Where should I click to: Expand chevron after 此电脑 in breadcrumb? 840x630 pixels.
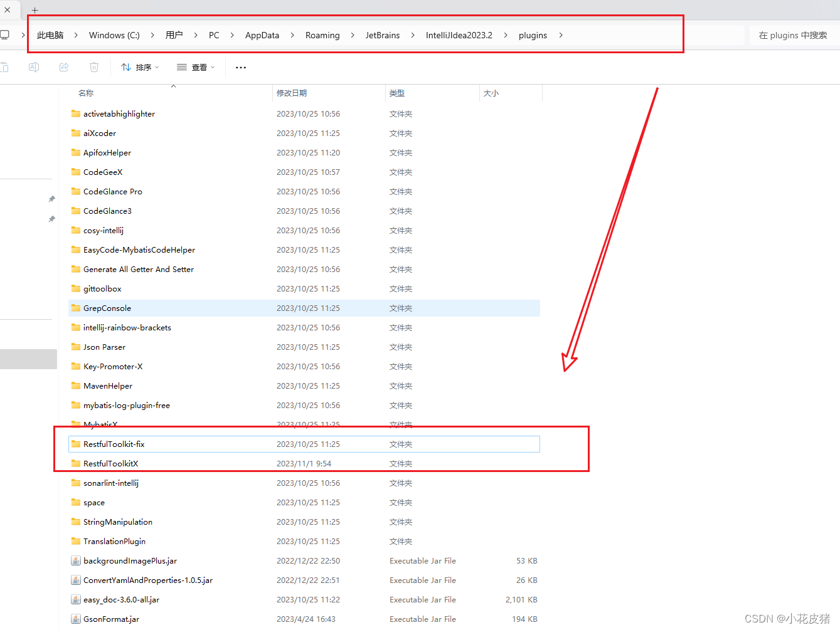(x=76, y=35)
